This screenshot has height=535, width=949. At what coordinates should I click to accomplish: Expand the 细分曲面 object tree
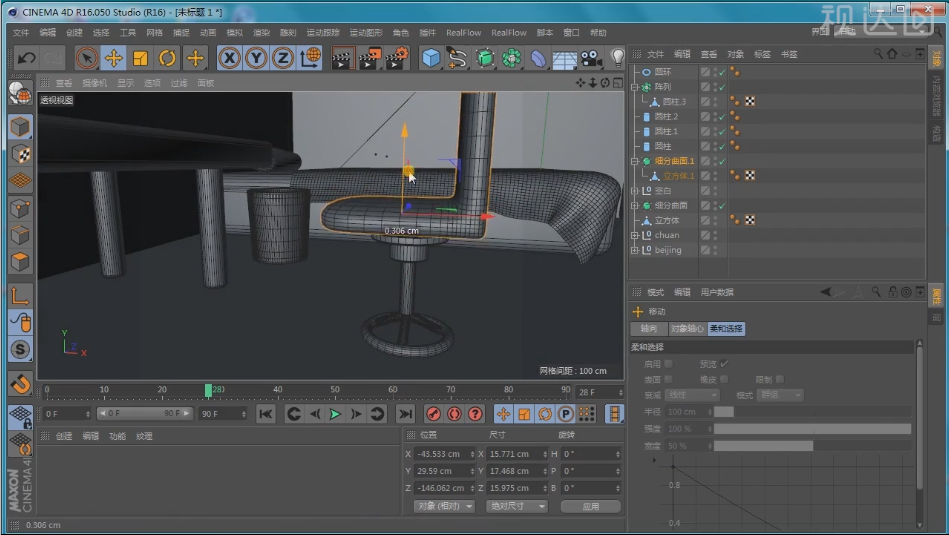(x=635, y=206)
